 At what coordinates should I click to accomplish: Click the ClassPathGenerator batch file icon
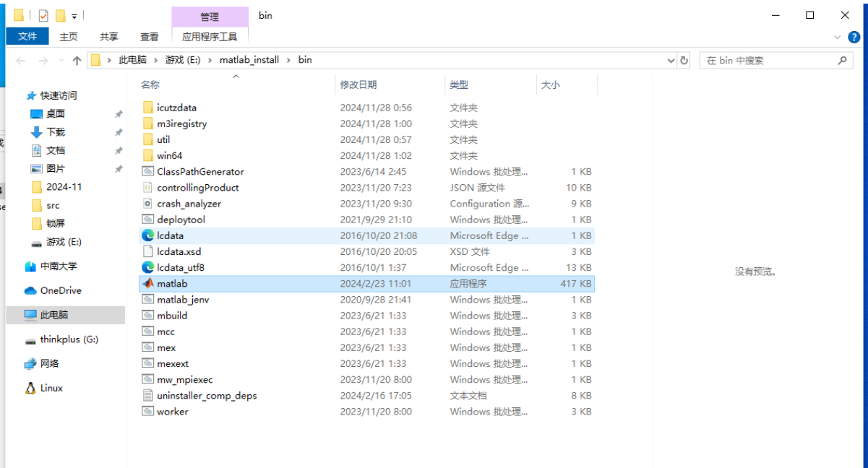point(147,171)
